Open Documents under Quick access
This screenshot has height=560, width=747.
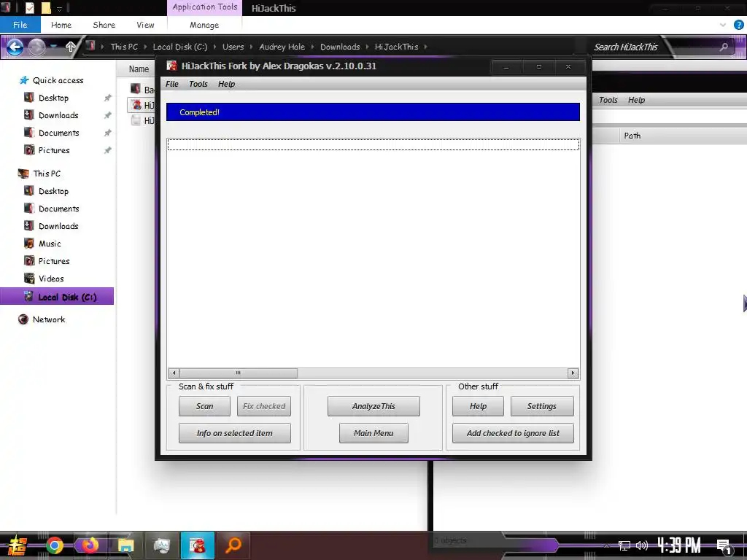pos(58,133)
